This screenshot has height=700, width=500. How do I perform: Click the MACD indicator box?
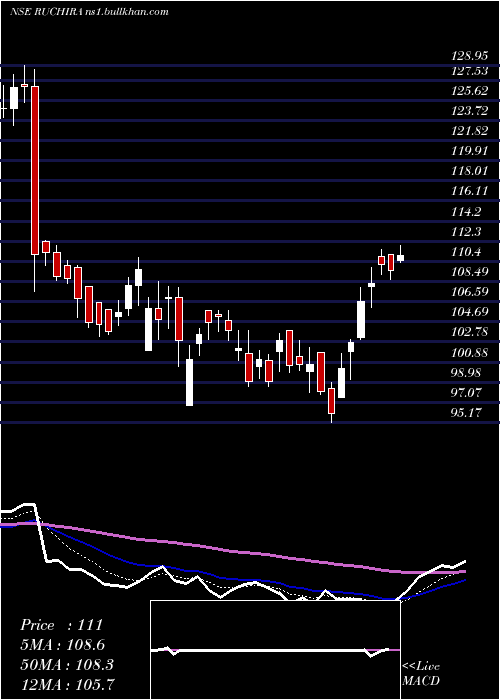click(x=275, y=650)
